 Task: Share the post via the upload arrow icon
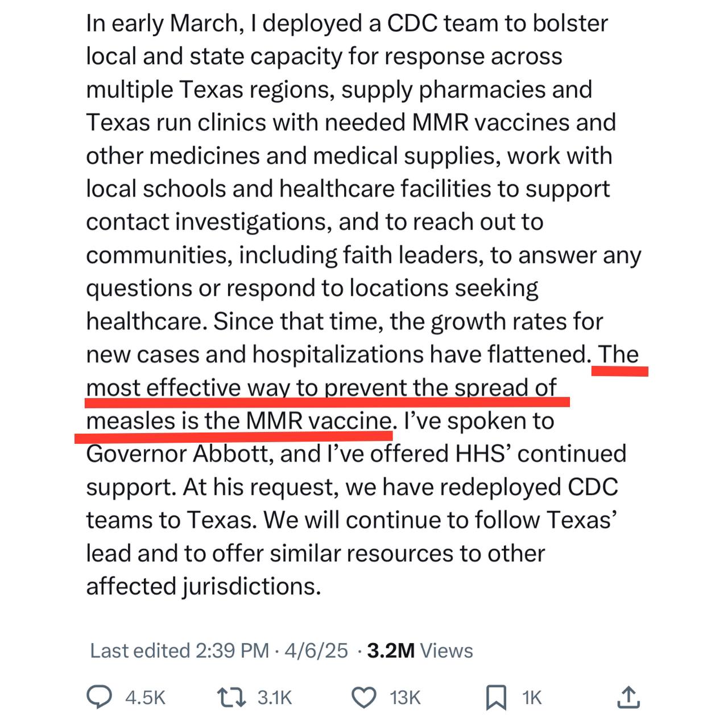pyautogui.click(x=628, y=697)
